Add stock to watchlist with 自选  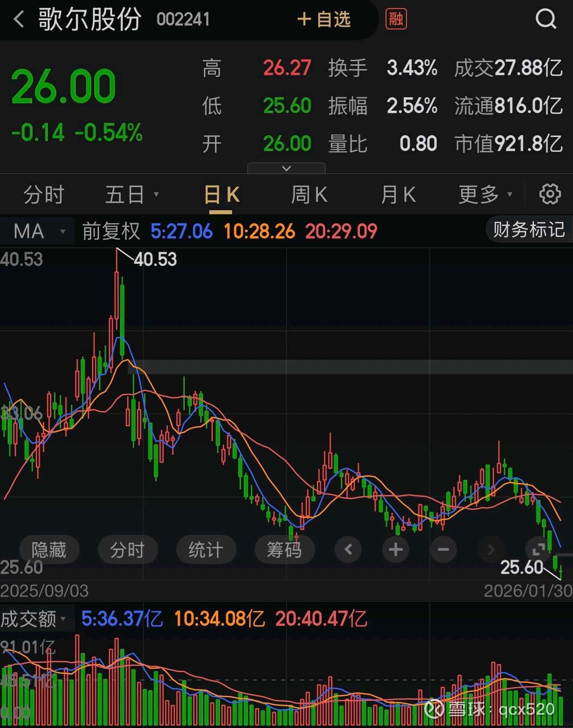(x=324, y=20)
